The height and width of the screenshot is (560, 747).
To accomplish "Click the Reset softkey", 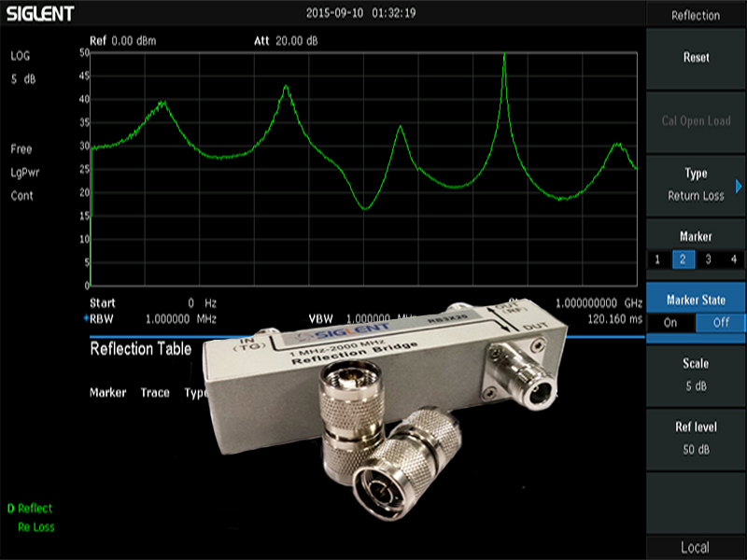I will click(x=696, y=58).
